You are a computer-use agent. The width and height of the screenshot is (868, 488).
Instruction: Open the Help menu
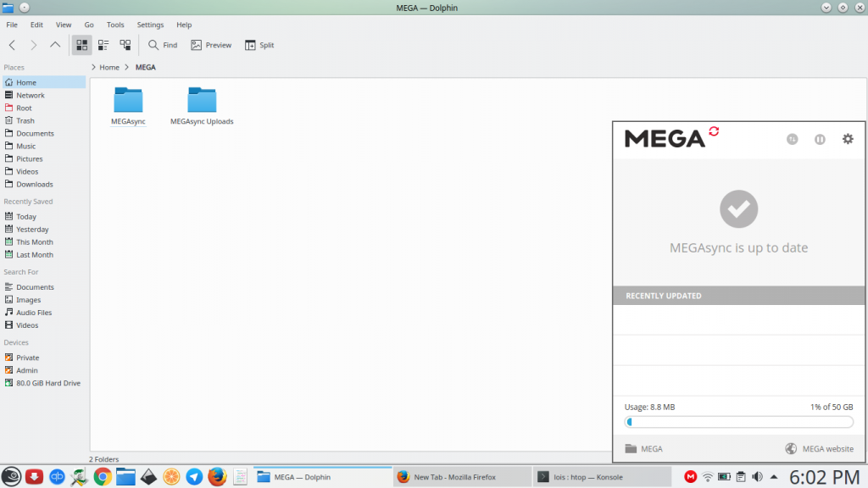pos(184,25)
